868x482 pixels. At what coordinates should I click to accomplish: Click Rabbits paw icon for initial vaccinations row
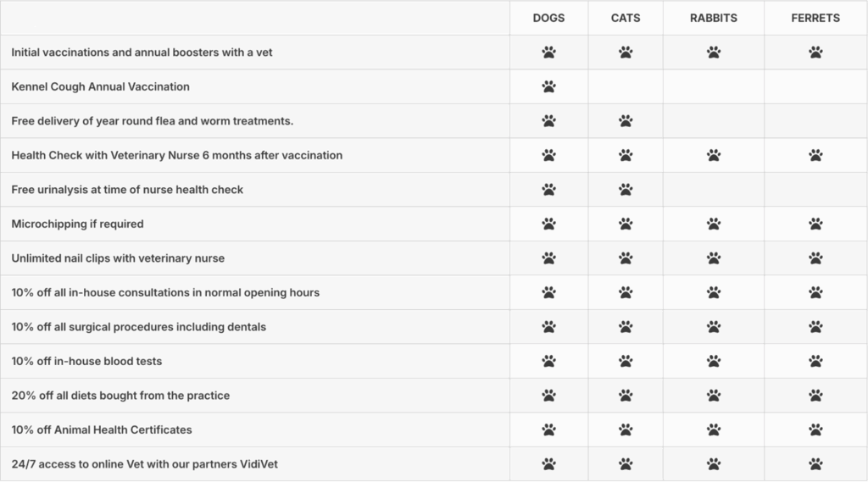714,53
